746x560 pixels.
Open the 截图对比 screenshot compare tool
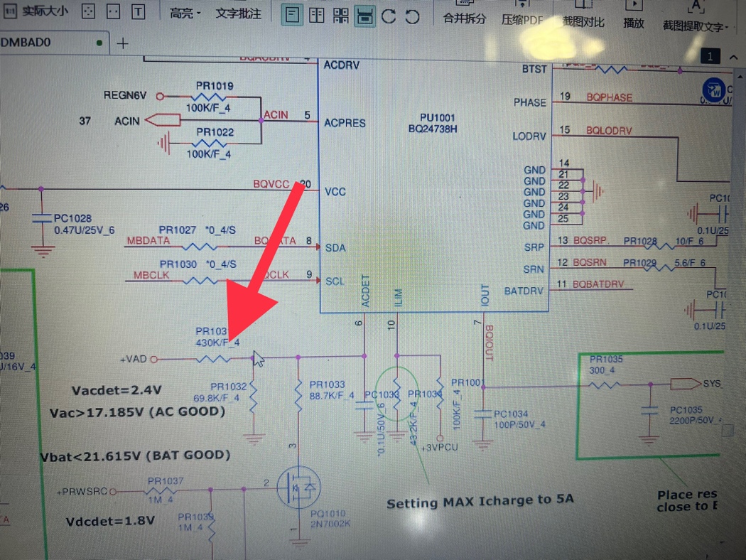click(583, 21)
